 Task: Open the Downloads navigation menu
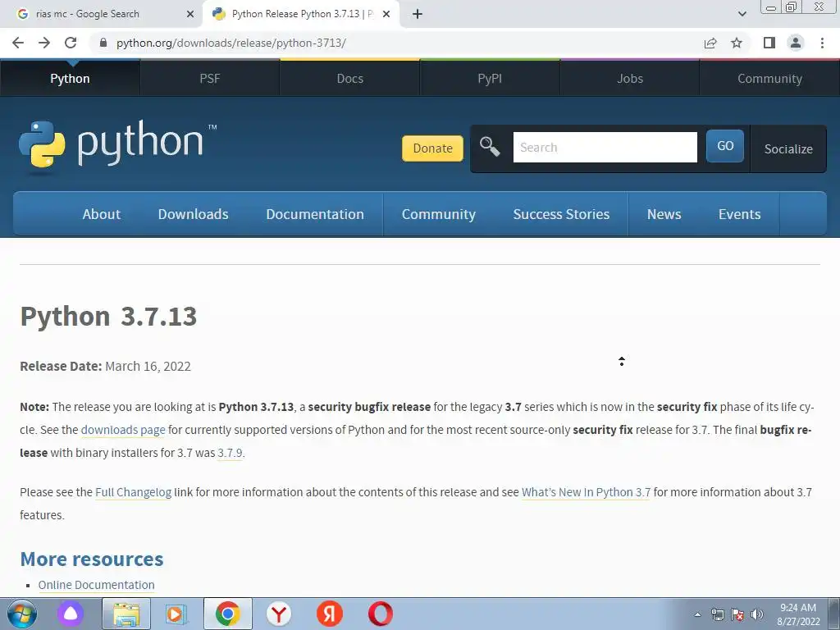193,214
